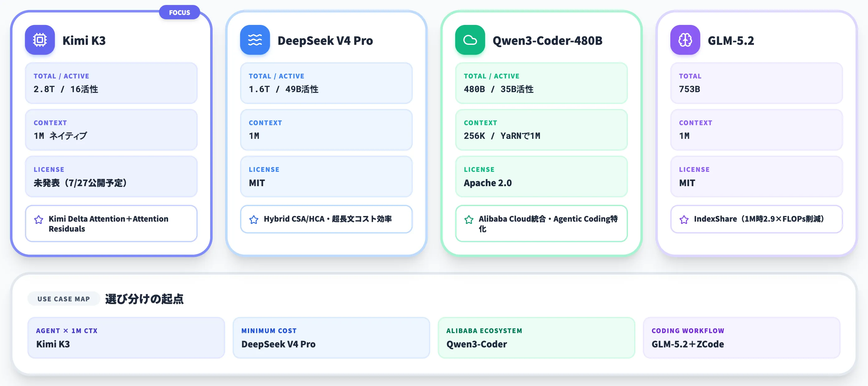Screen dimensions: 868x386
Task: Click the DeepSeek V4 Pro waves icon
Action: tap(255, 40)
